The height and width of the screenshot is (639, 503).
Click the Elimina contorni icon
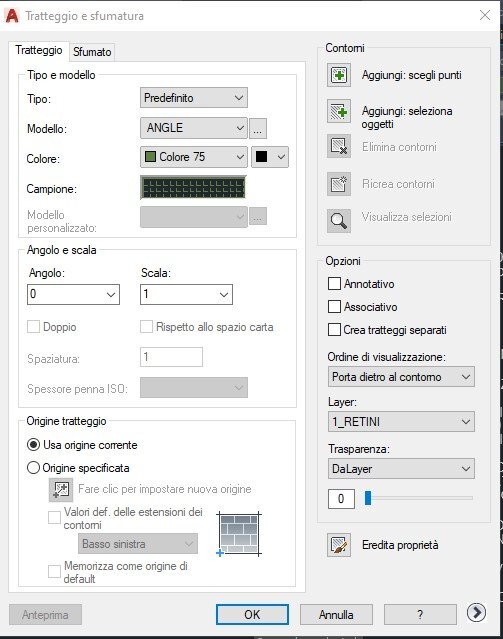pyautogui.click(x=339, y=146)
